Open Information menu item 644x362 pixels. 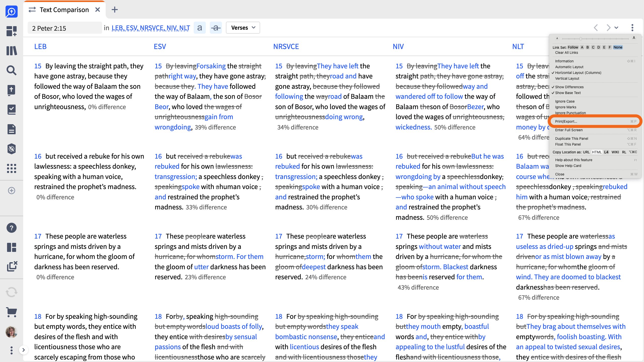pos(595,61)
